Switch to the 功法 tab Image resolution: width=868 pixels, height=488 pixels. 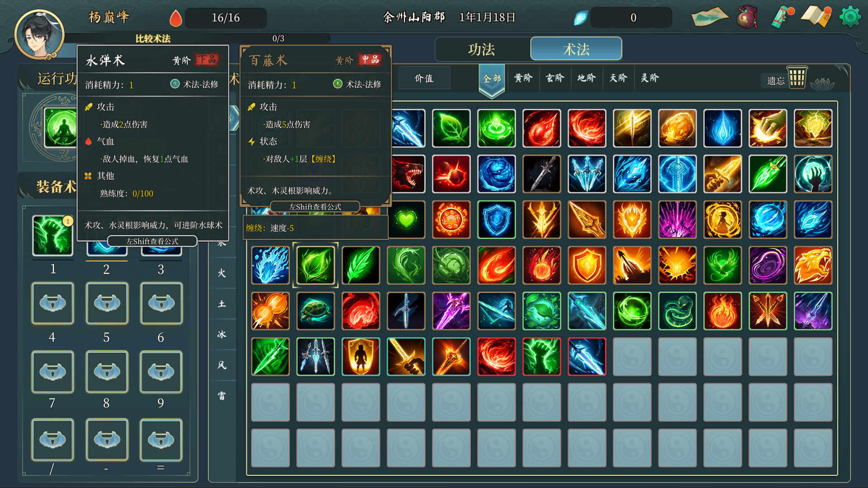[x=482, y=49]
